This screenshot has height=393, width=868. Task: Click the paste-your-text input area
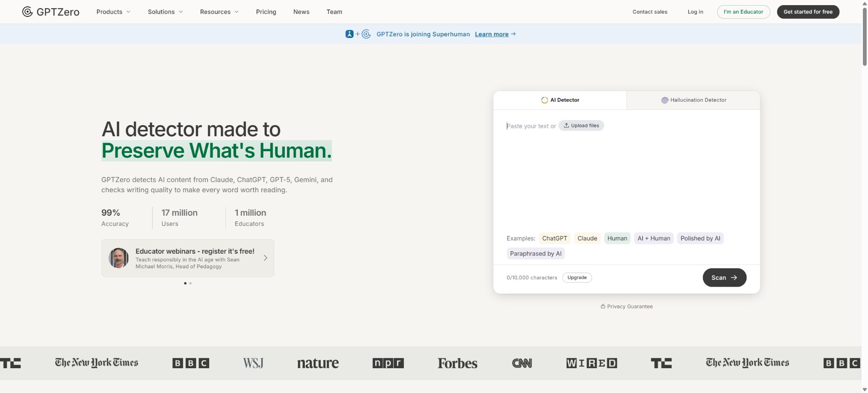(626, 171)
